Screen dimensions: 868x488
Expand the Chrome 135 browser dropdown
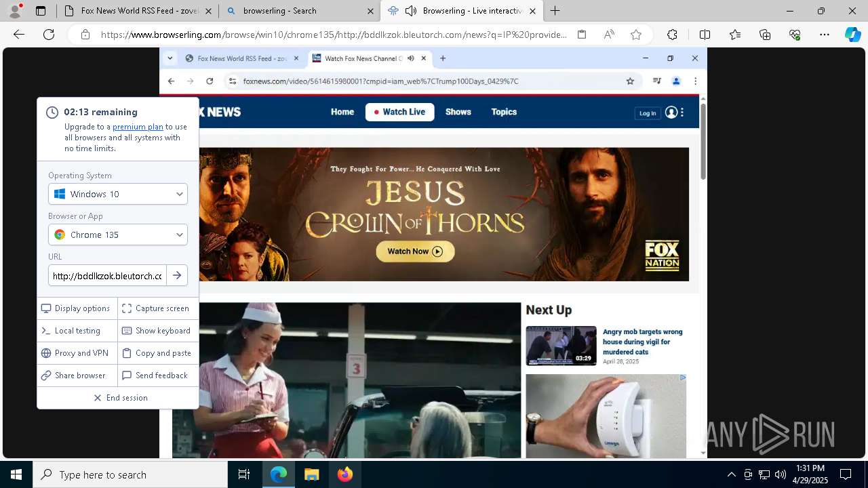118,235
